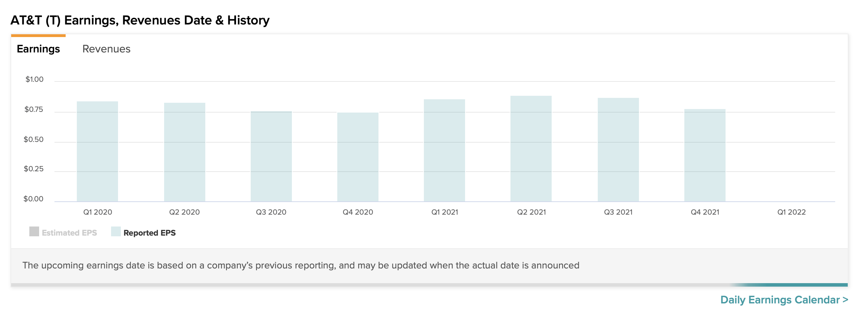Toggle the Estimated EPS legend swatch
868x309 pixels.
point(34,231)
